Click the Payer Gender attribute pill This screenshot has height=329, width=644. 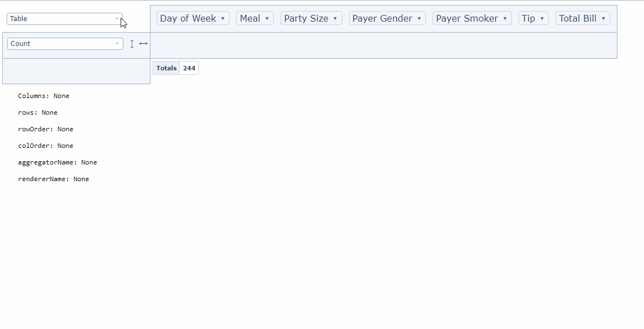(382, 18)
